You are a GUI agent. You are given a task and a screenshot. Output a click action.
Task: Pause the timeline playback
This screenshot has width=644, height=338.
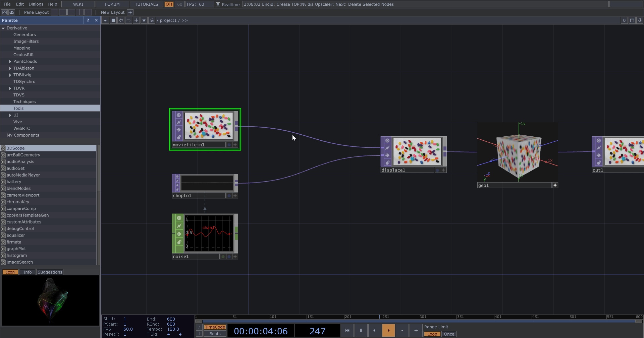click(361, 330)
